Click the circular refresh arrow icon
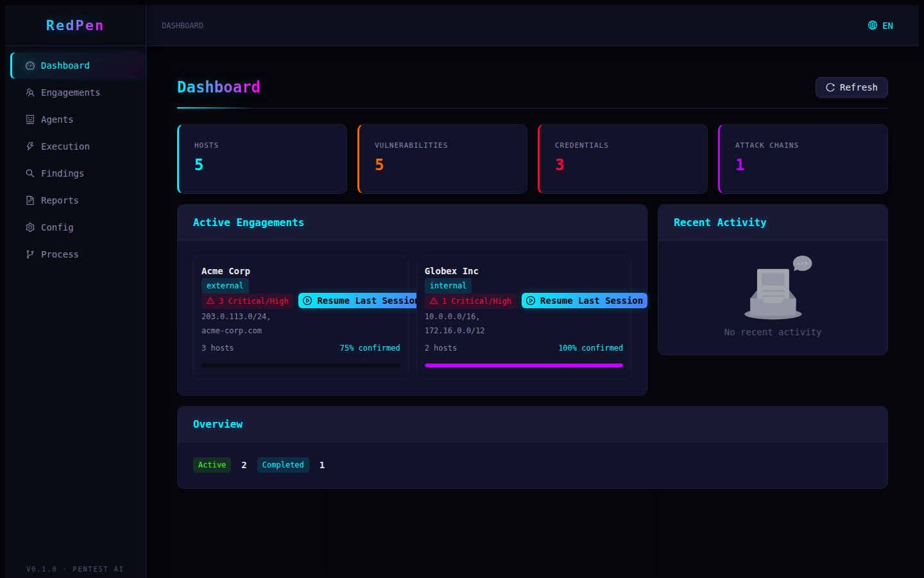The image size is (924, 578). point(830,87)
